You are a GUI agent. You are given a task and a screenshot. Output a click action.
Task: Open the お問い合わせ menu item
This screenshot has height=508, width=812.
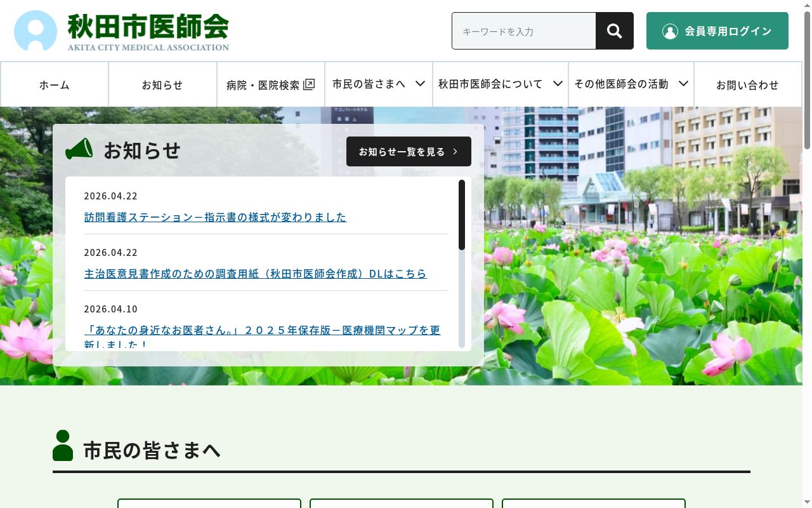[748, 84]
